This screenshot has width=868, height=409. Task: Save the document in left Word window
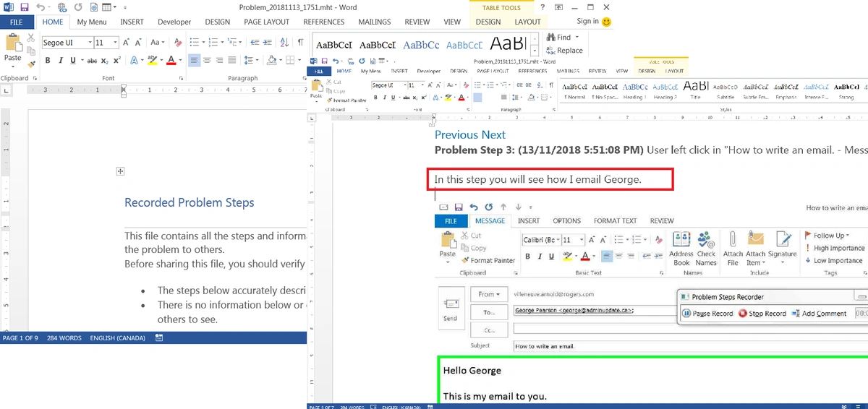[x=25, y=7]
